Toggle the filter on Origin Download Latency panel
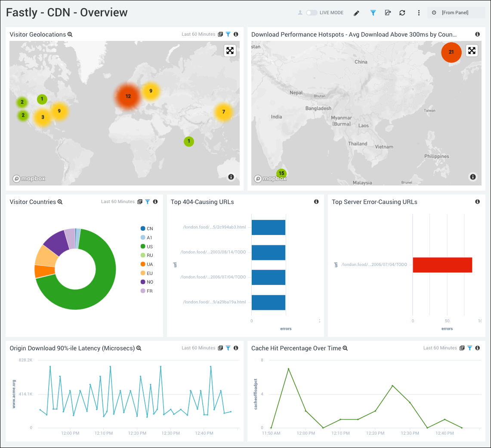 (x=228, y=348)
